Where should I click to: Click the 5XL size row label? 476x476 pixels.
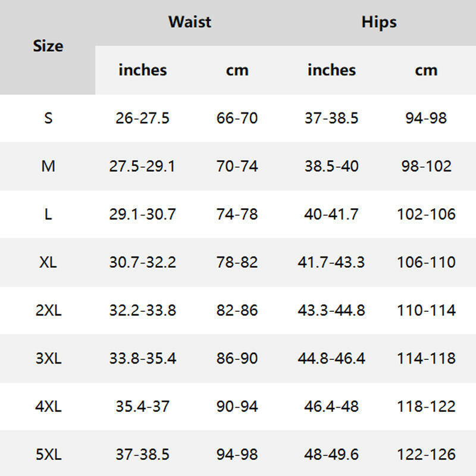click(x=48, y=455)
